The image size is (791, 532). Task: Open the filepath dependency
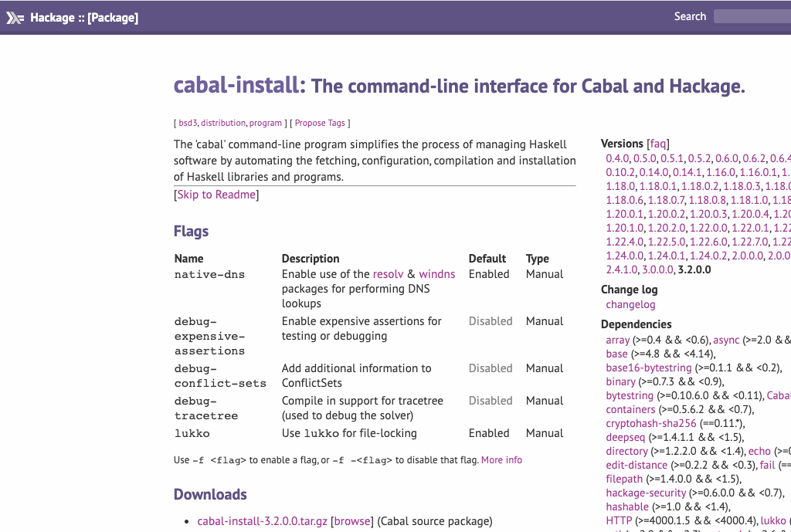click(624, 479)
